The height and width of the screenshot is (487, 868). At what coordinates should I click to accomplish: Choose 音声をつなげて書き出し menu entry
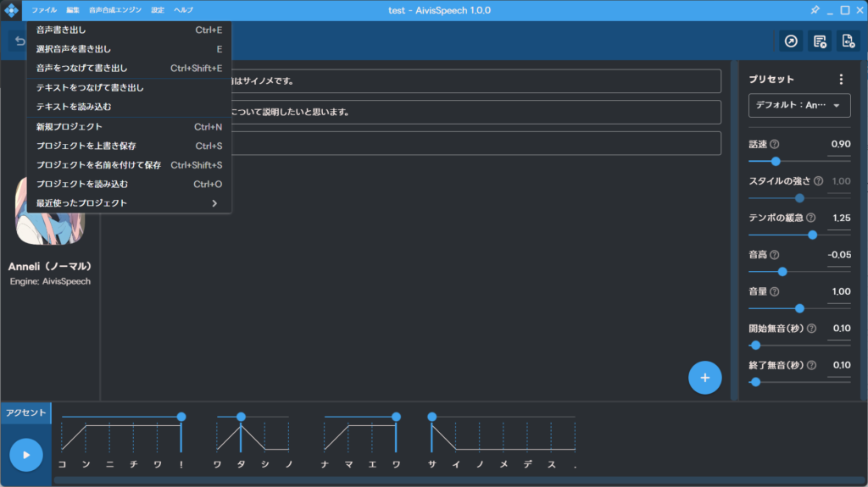point(129,68)
